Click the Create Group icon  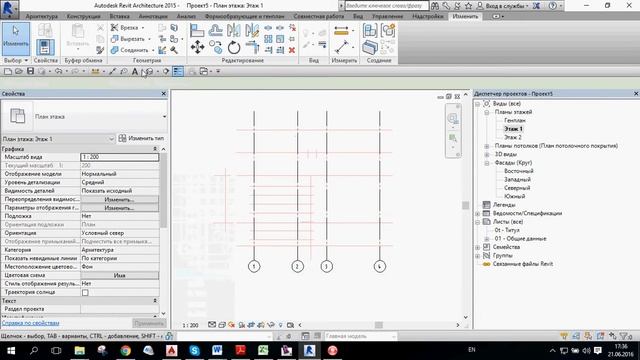(388, 31)
